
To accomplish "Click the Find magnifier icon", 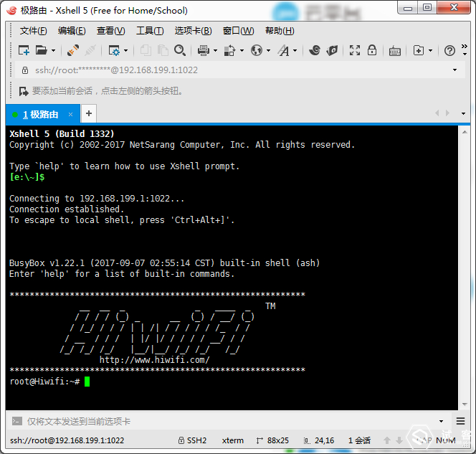I will pyautogui.click(x=180, y=50).
